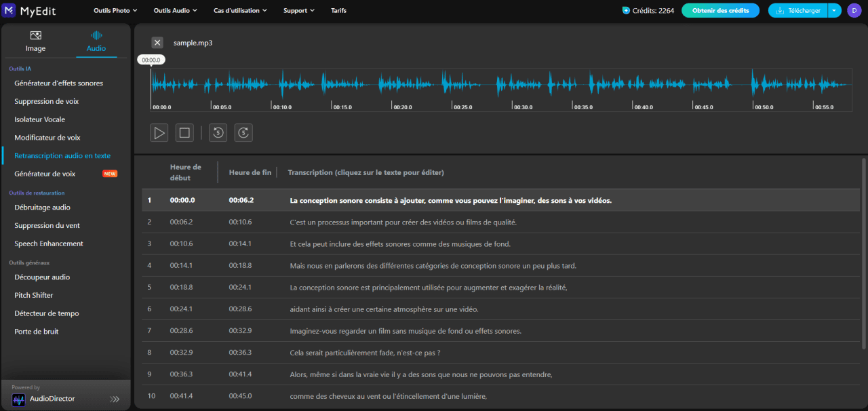
Task: Open the Outils Photo menu
Action: point(115,10)
